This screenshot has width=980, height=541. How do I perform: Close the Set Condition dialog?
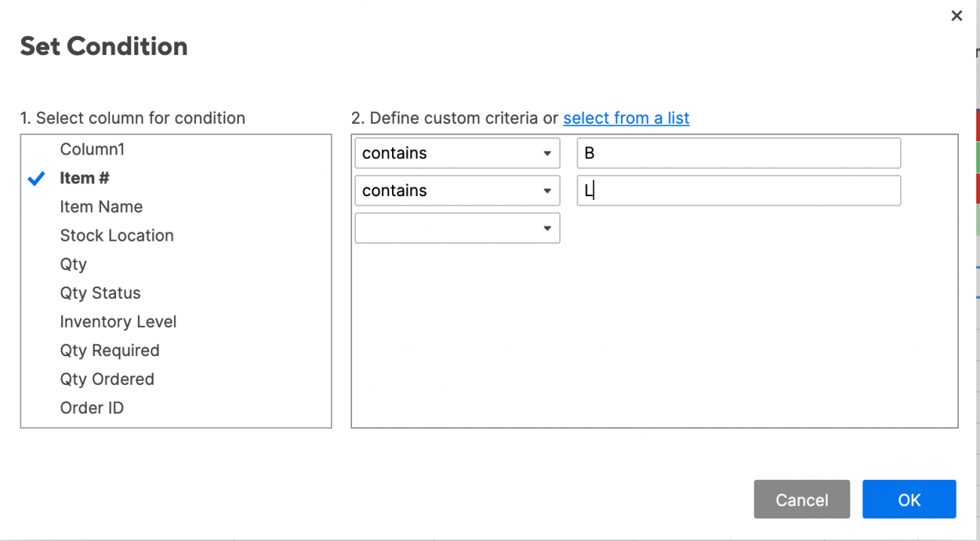point(956,15)
